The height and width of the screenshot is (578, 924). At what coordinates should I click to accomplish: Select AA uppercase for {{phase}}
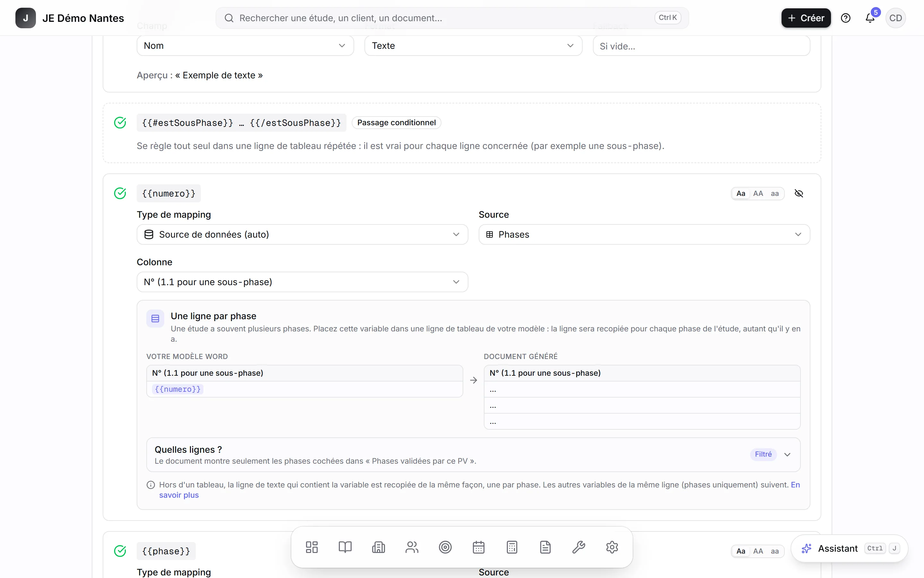[758, 551]
